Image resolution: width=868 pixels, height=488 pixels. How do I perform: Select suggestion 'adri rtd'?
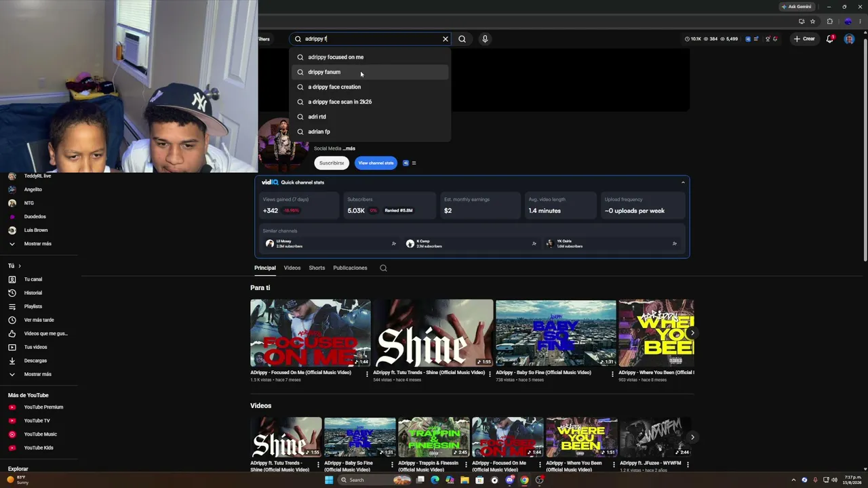point(370,117)
